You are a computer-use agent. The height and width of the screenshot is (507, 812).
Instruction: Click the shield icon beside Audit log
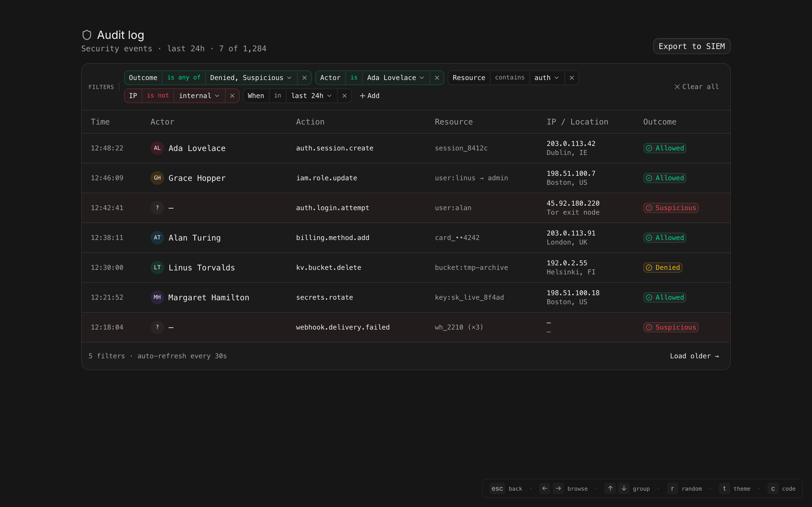pos(87,35)
